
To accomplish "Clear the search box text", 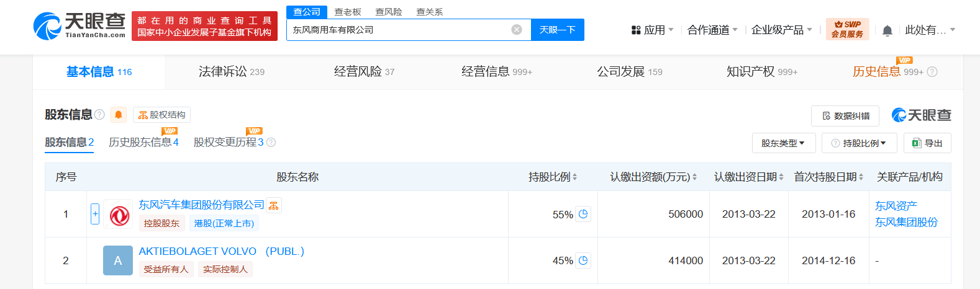I will (x=517, y=30).
